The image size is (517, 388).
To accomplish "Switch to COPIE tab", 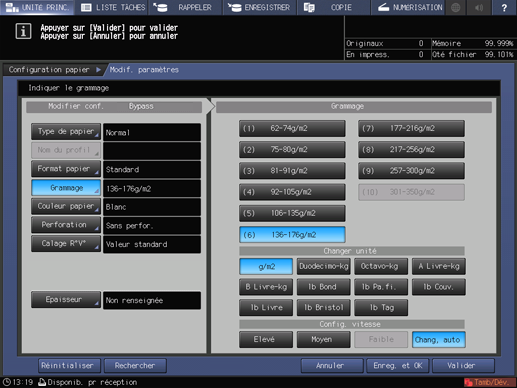I will click(334, 7).
